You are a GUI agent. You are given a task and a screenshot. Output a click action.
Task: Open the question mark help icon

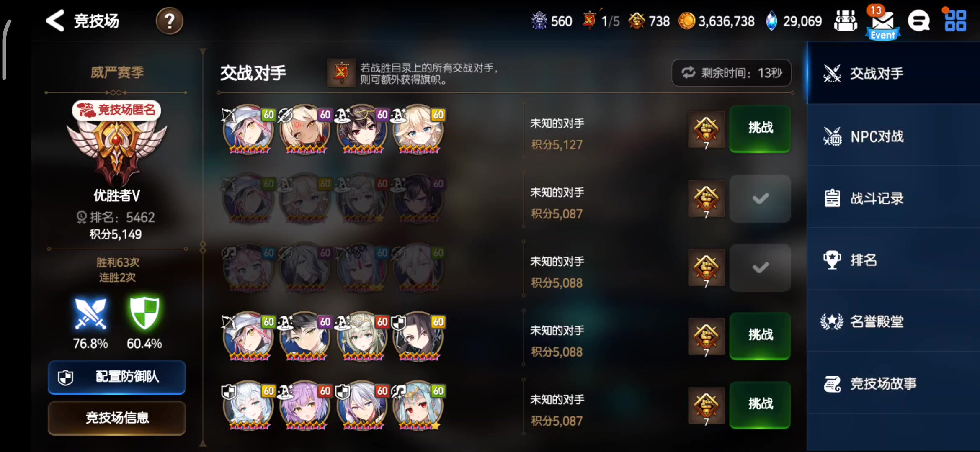(x=170, y=21)
